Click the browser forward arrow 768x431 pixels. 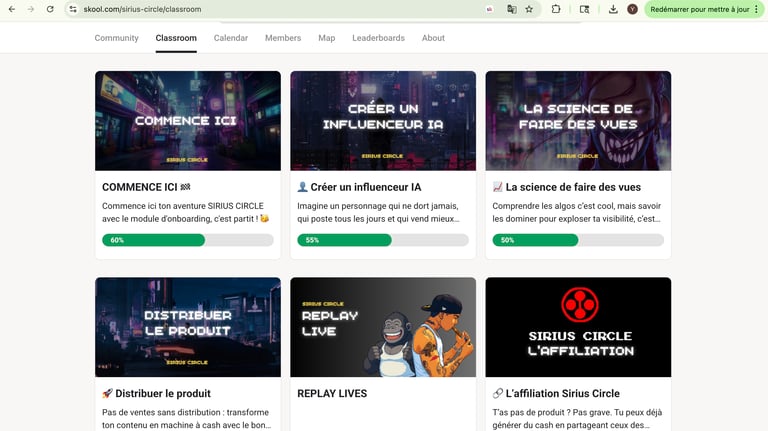pos(31,9)
